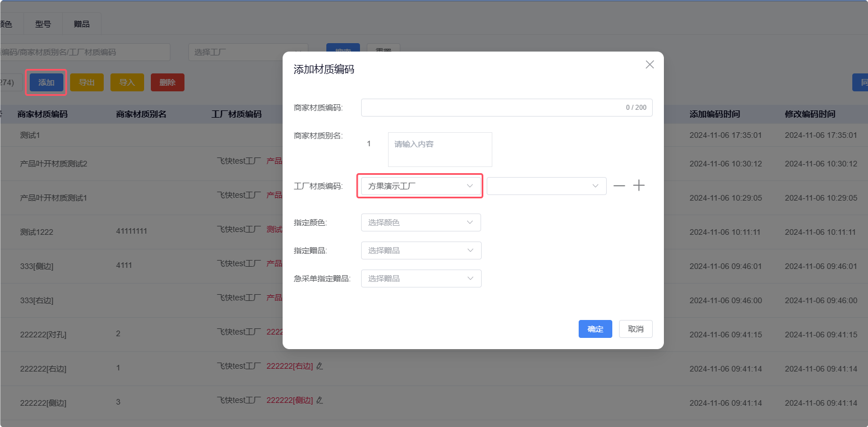
Task: Select the 测试1222 cell
Action: click(x=37, y=232)
